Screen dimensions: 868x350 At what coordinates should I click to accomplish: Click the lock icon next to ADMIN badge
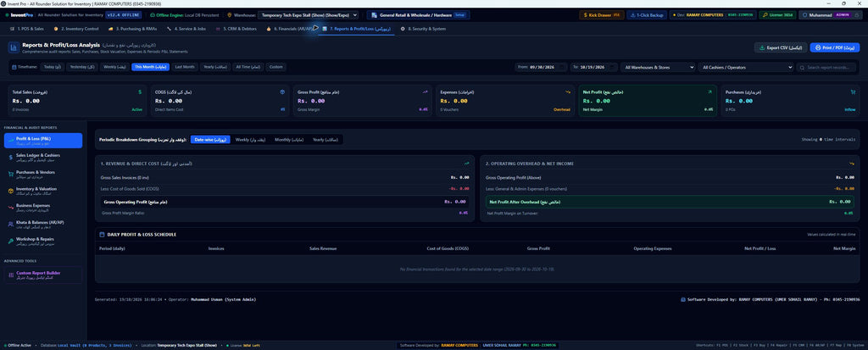coord(855,15)
